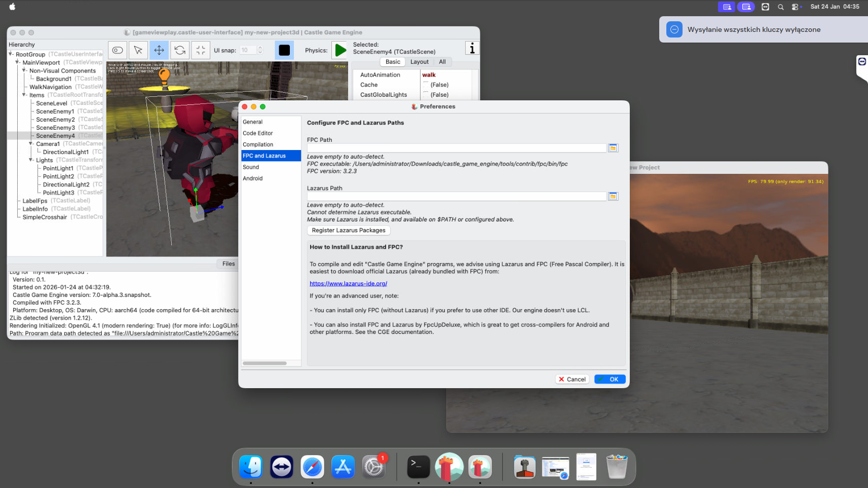The image size is (868, 488).
Task: Start physics simulation with green play button
Action: (341, 50)
